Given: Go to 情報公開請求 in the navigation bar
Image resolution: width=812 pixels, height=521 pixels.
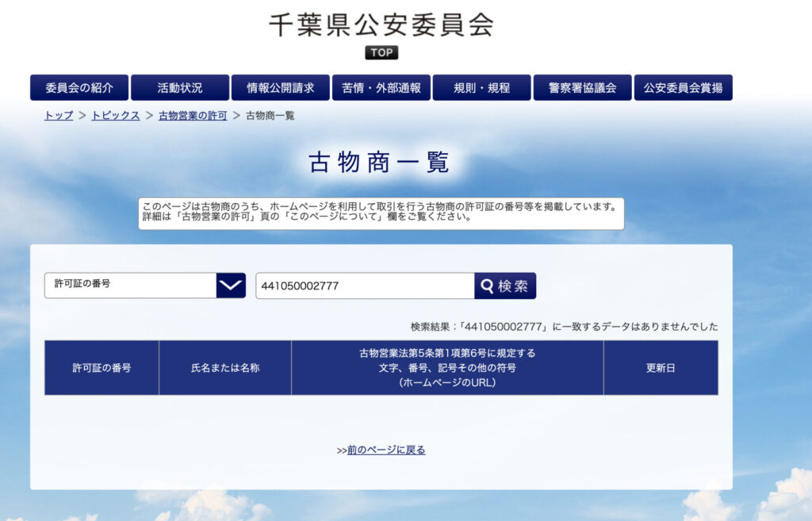Looking at the screenshot, I should 281,88.
